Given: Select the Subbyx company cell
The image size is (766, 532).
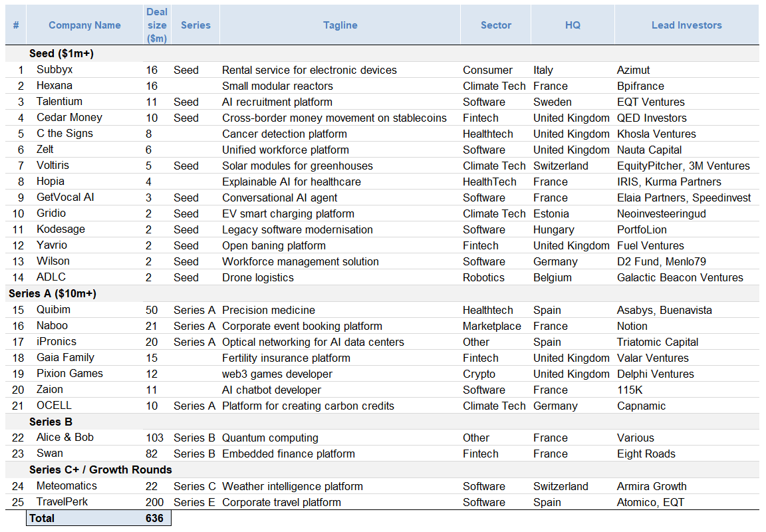Looking at the screenshot, I should (55, 70).
